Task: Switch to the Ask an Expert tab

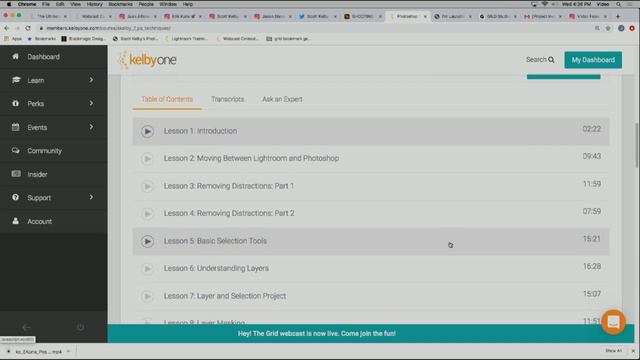Action: coord(282,99)
